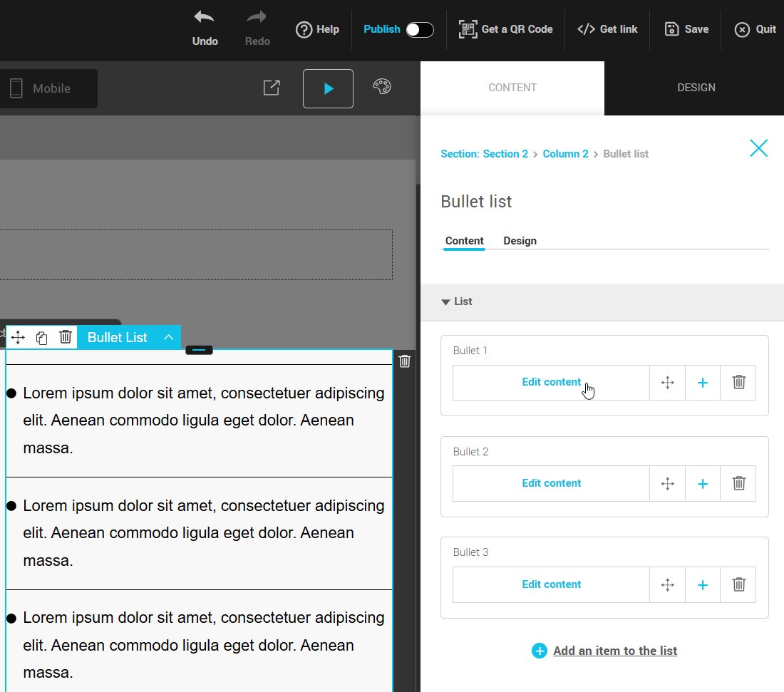Open the color palette theme icon
The height and width of the screenshot is (692, 784).
click(382, 87)
